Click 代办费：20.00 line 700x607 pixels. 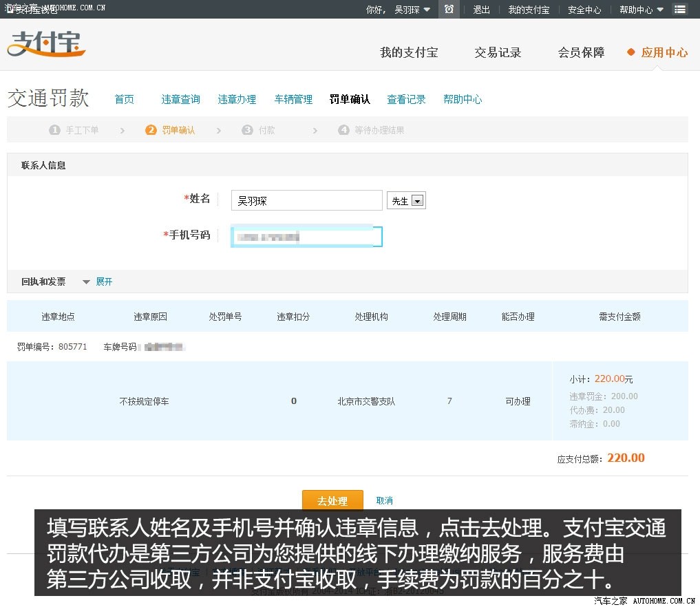tap(597, 410)
